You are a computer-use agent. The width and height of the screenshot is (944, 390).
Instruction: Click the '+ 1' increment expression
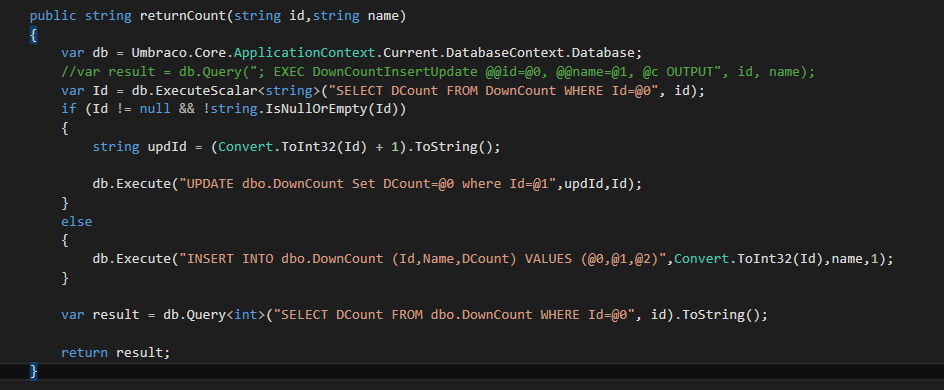coord(387,147)
